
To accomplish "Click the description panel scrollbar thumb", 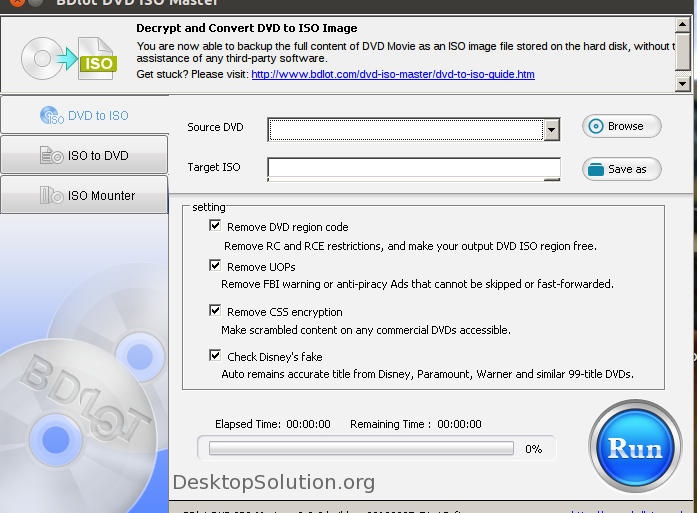I will point(682,52).
